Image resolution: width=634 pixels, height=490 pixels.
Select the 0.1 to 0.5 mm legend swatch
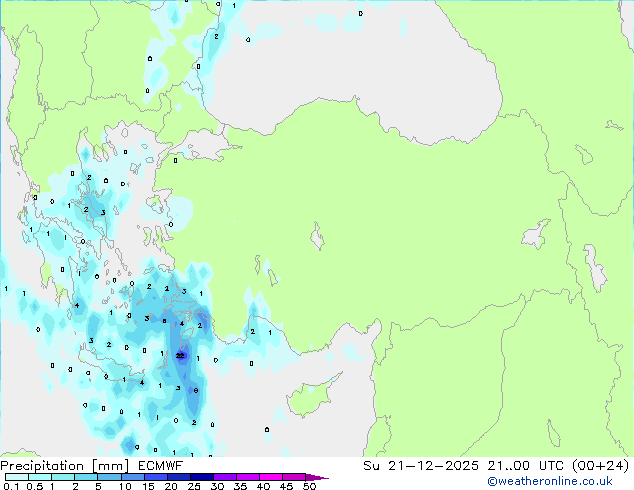(17, 477)
